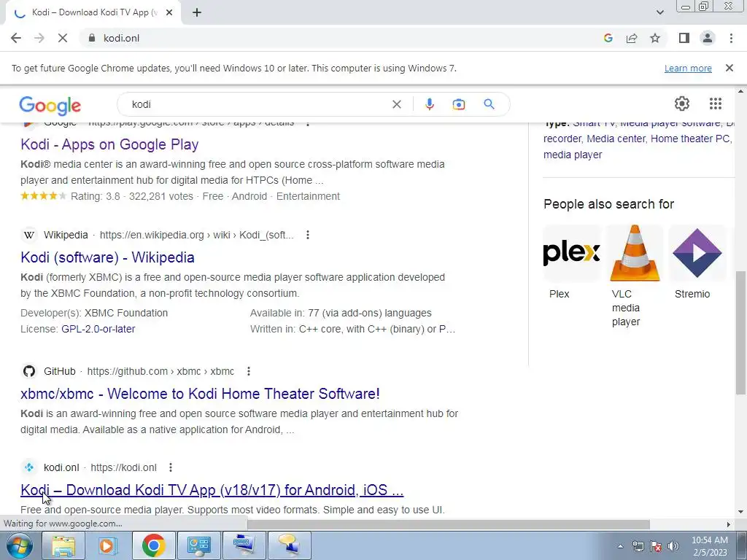Viewport: 747px width, 560px height.
Task: Select the Plex thumbnail
Action: pyautogui.click(x=571, y=253)
